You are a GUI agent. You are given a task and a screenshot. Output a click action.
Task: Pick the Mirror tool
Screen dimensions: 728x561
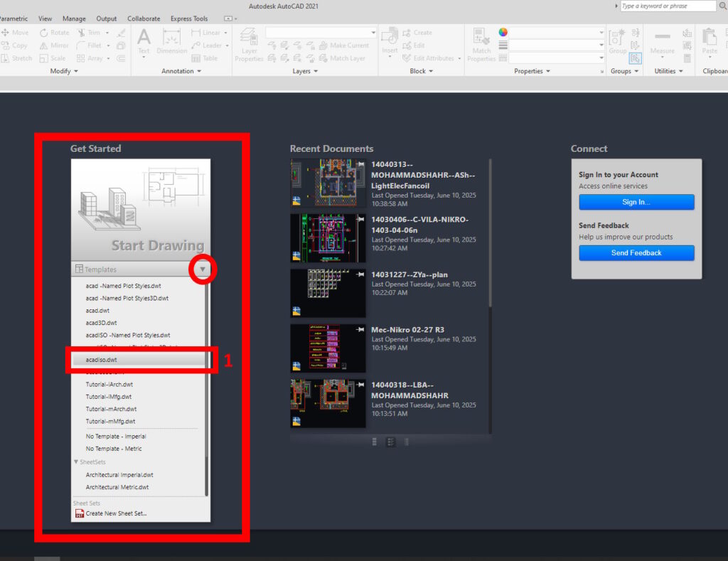pos(54,46)
